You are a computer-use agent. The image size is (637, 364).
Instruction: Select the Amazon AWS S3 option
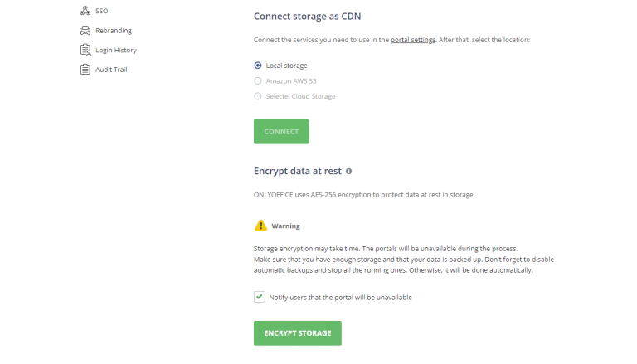(x=258, y=81)
